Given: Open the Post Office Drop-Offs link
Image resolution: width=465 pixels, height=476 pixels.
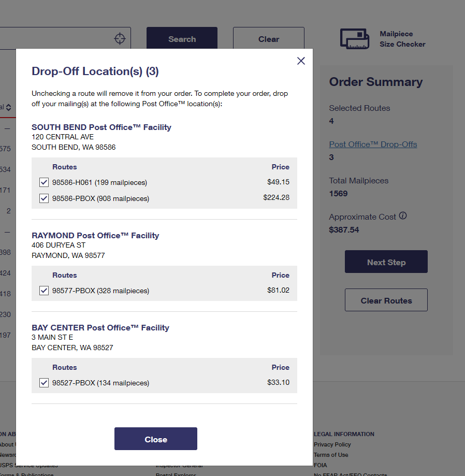Looking at the screenshot, I should point(373,145).
